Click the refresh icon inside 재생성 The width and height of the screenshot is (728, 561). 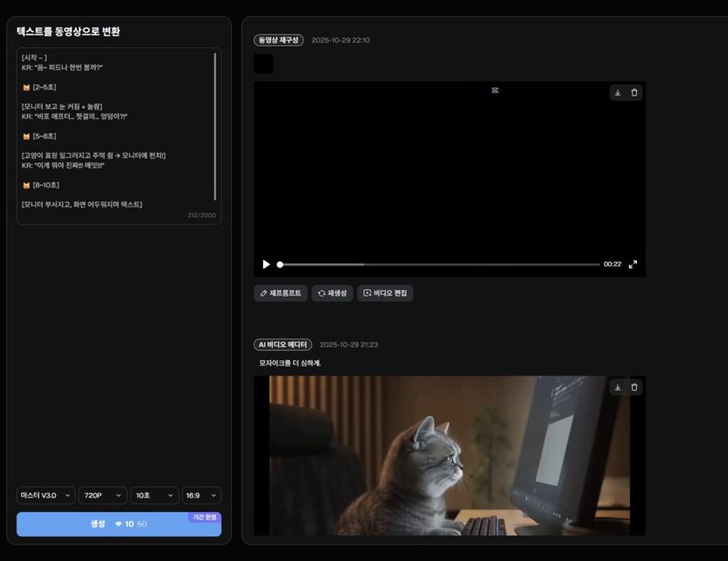pyautogui.click(x=323, y=293)
